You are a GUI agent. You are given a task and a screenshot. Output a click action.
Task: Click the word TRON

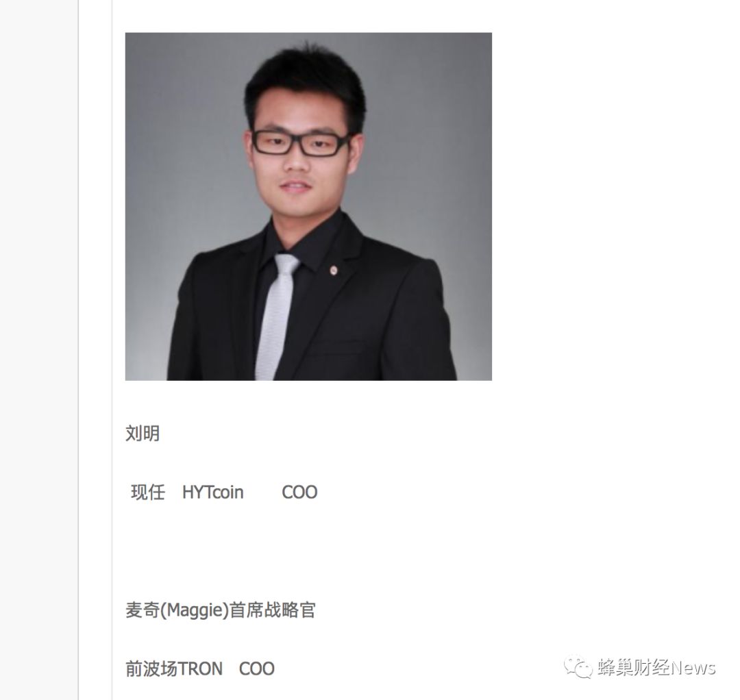tap(199, 669)
